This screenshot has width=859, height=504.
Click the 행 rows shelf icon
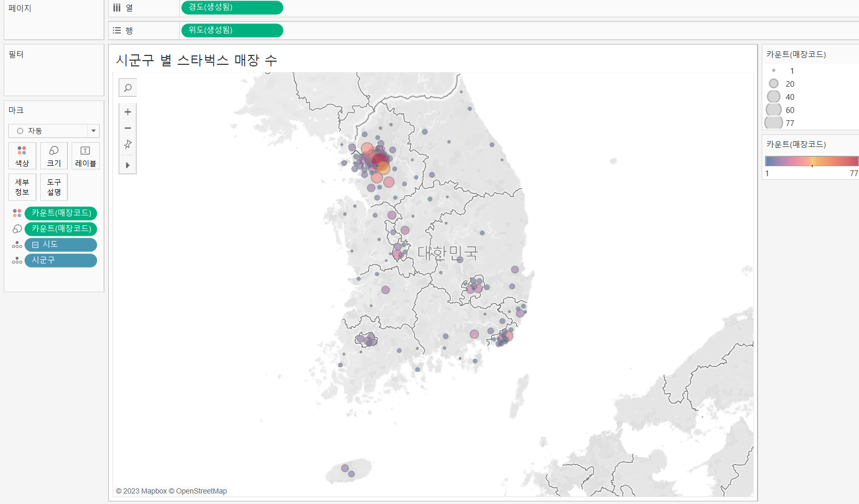tap(117, 31)
